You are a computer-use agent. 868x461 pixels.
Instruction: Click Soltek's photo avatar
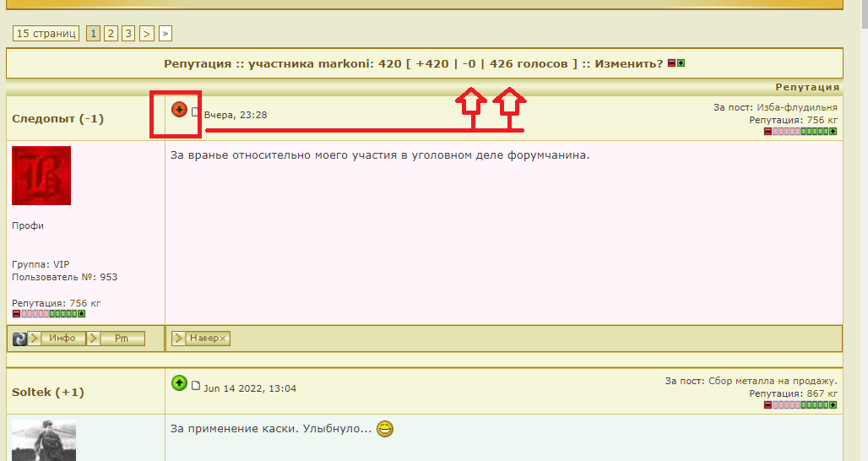[44, 441]
